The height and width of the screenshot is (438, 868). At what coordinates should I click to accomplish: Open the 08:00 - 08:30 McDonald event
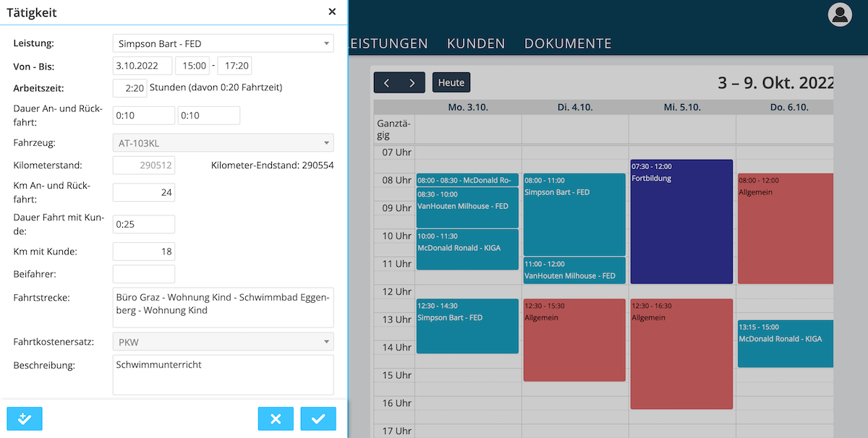(x=467, y=180)
